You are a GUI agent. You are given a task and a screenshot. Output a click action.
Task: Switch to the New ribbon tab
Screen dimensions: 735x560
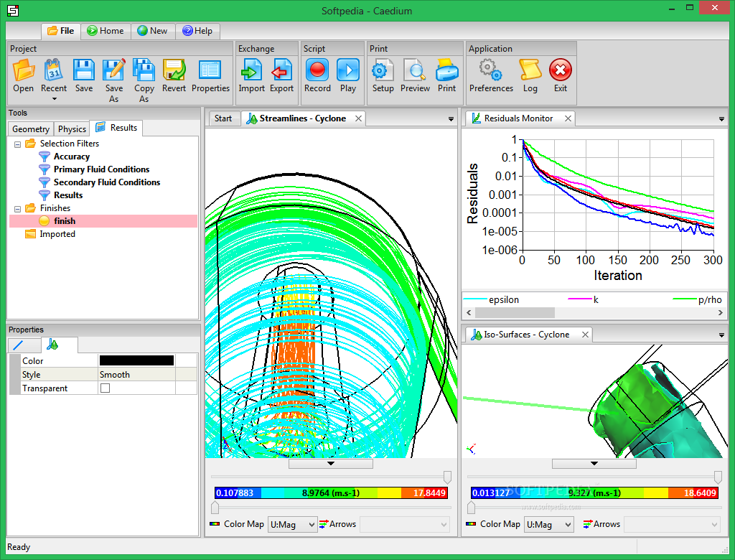[153, 31]
